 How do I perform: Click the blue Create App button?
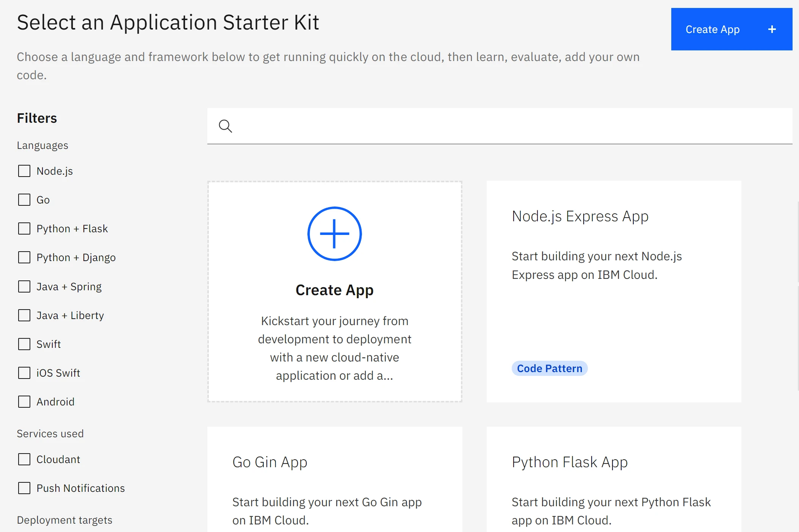pyautogui.click(x=732, y=29)
